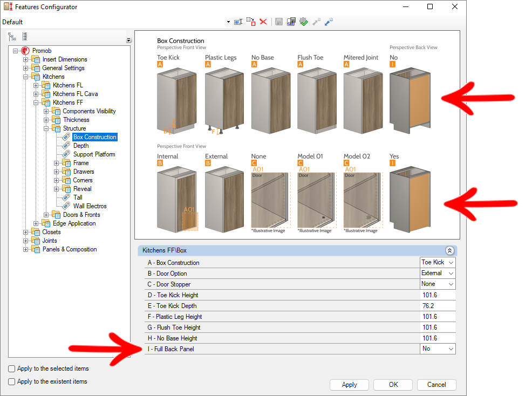Viewport: 532px width, 396px height.
Task: Click the gear with green check icon
Action: (304, 22)
